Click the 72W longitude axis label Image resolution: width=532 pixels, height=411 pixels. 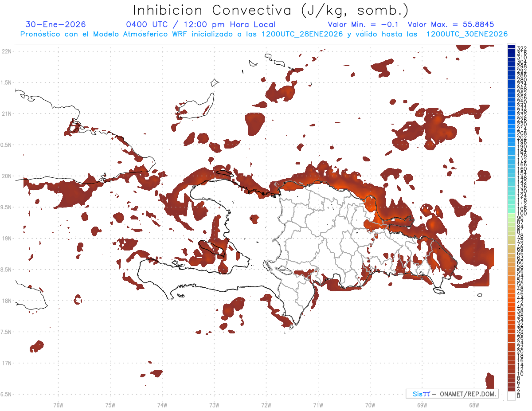tap(266, 405)
